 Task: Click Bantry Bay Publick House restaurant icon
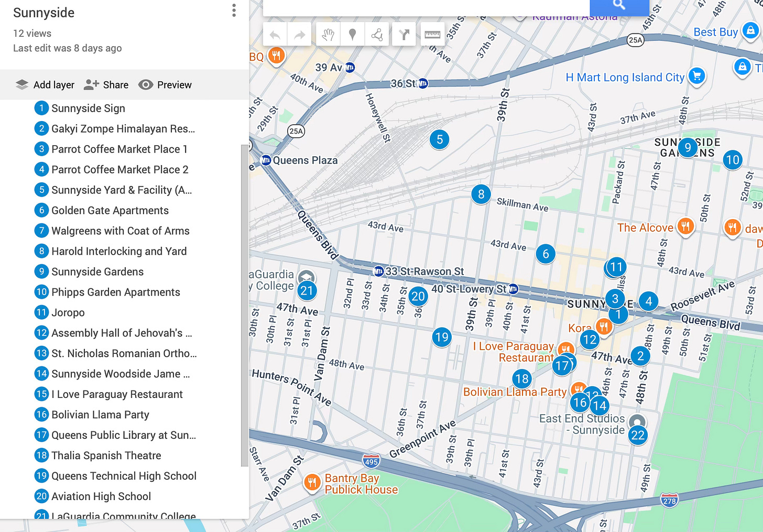[x=312, y=483]
